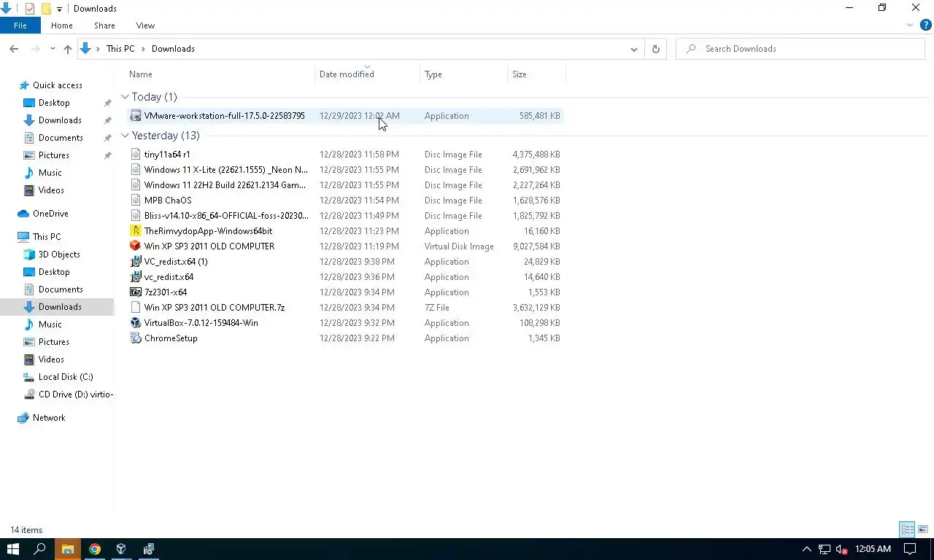The width and height of the screenshot is (934, 560).
Task: Open the Action Center notifications icon
Action: [910, 549]
